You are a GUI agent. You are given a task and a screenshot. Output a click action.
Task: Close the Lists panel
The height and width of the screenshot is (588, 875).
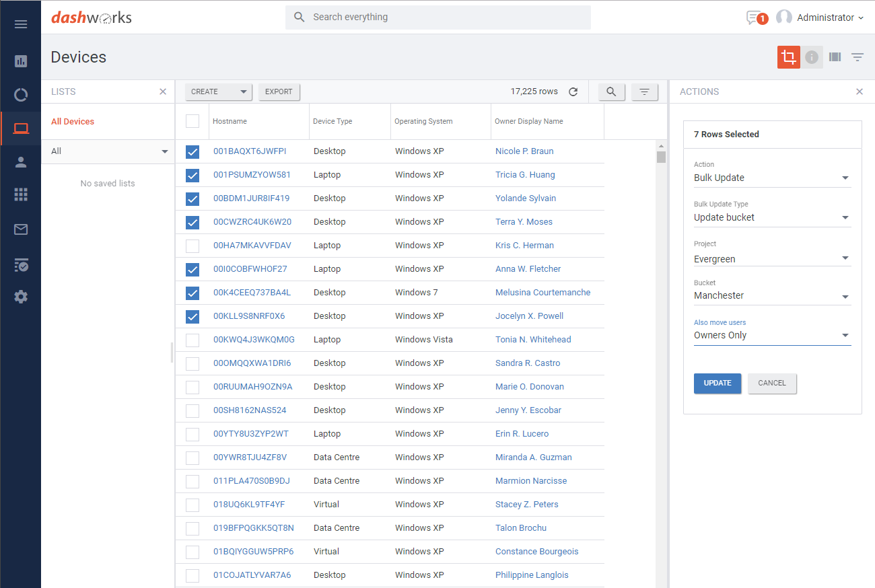click(x=163, y=91)
